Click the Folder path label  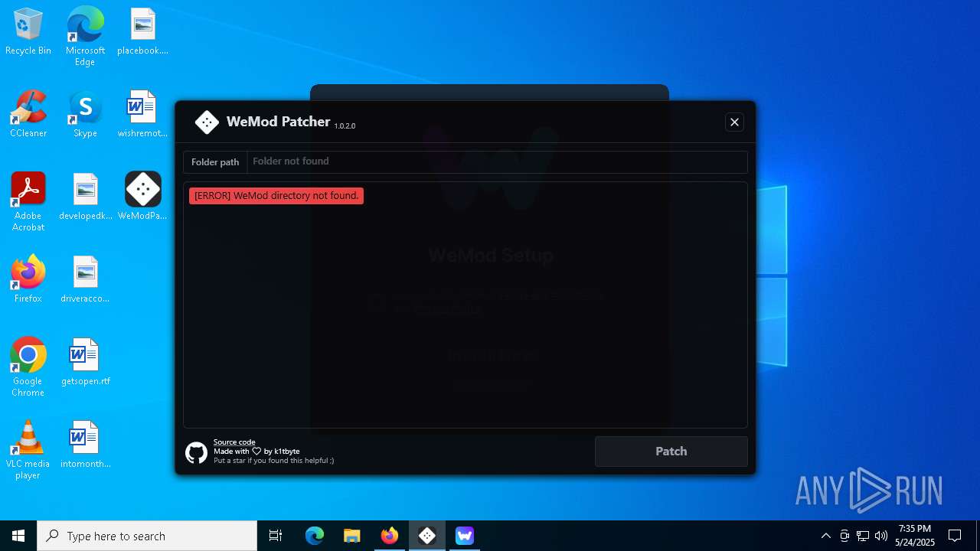(215, 162)
